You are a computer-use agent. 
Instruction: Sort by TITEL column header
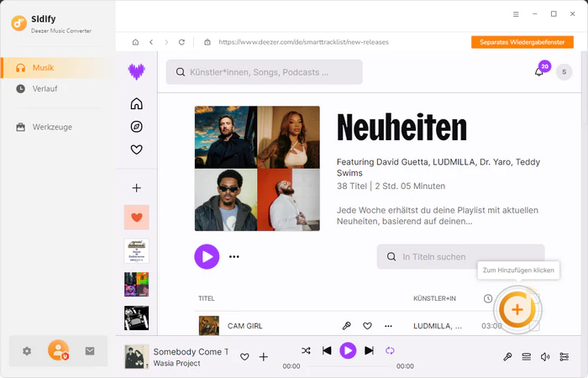click(207, 298)
